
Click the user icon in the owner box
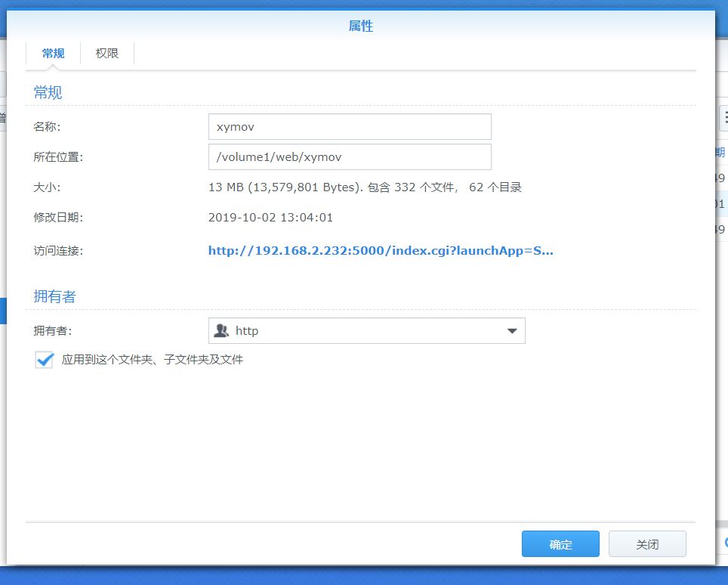pos(221,331)
